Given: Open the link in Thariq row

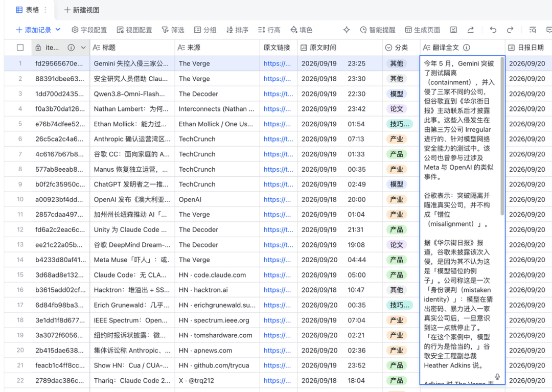Looking at the screenshot, I should tap(278, 381).
